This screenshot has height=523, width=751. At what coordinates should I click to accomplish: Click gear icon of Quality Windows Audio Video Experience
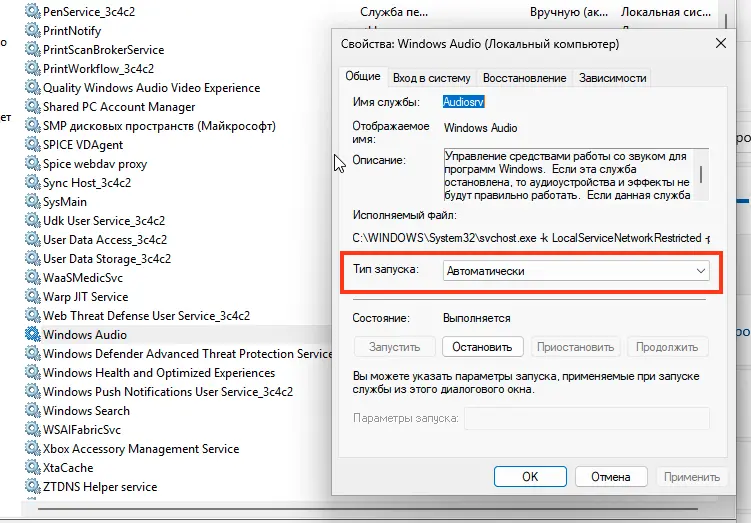pos(33,88)
